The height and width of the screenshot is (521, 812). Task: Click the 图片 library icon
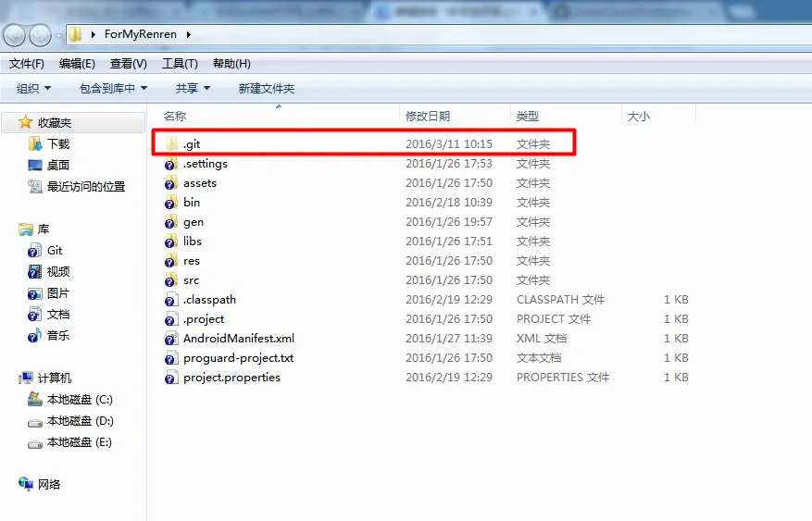[34, 293]
